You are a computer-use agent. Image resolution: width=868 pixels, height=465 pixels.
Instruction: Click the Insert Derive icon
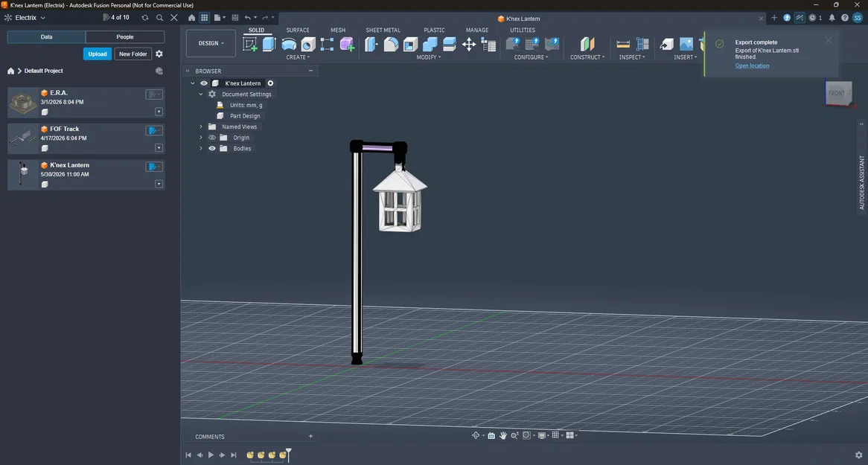tap(667, 45)
